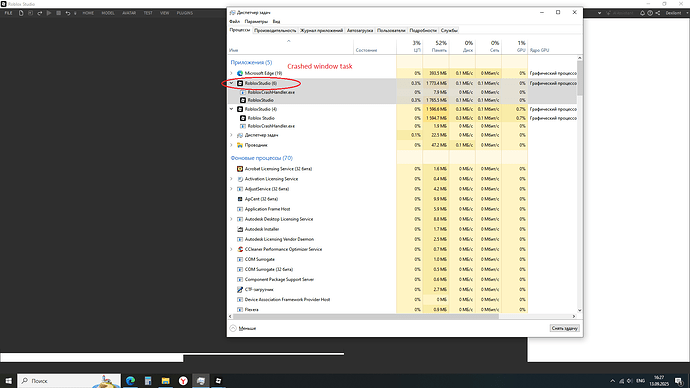Open the Параметры menu in Task Manager
Screen dimensions: 690x388
[256, 22]
